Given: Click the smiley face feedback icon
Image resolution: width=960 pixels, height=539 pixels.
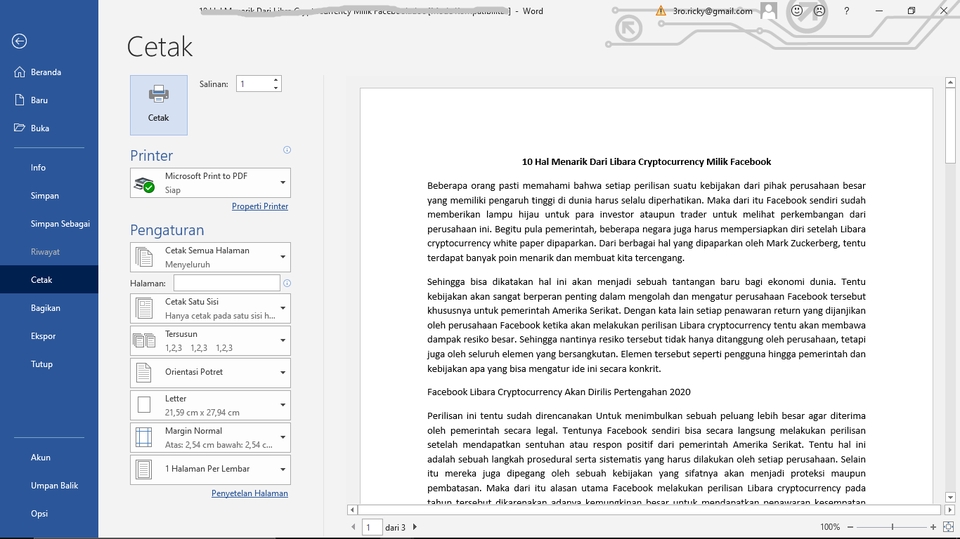Looking at the screenshot, I should tap(797, 10).
